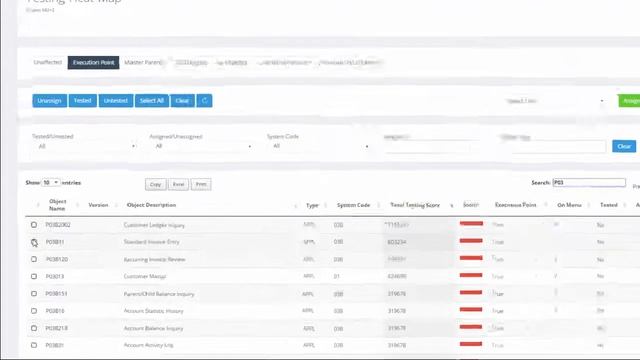Sort table by Object Name column

[x=58, y=204]
